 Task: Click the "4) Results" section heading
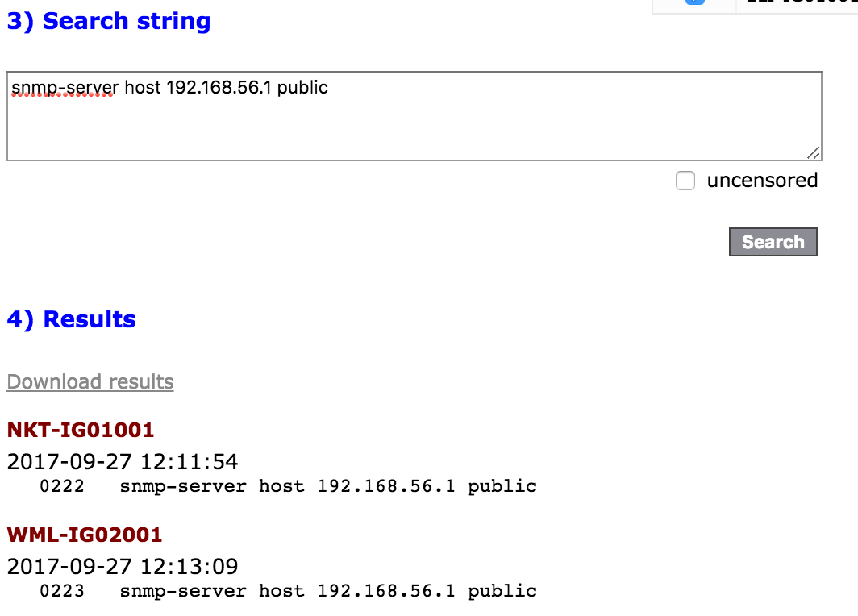point(71,319)
